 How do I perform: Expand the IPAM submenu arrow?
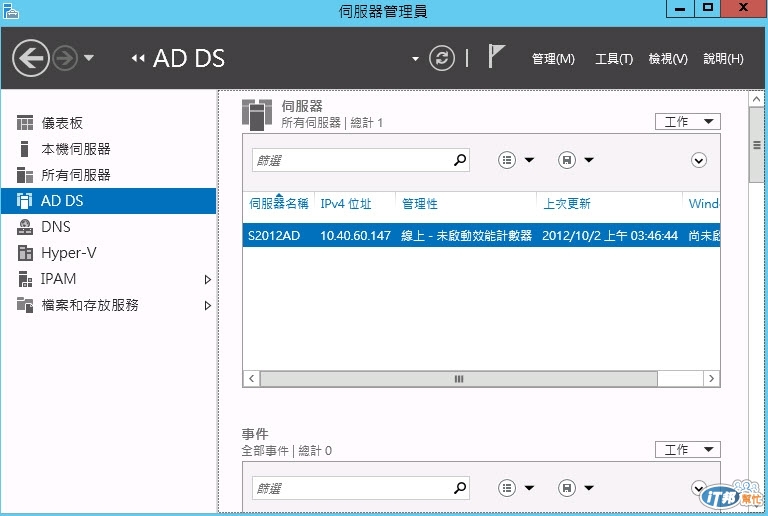208,279
